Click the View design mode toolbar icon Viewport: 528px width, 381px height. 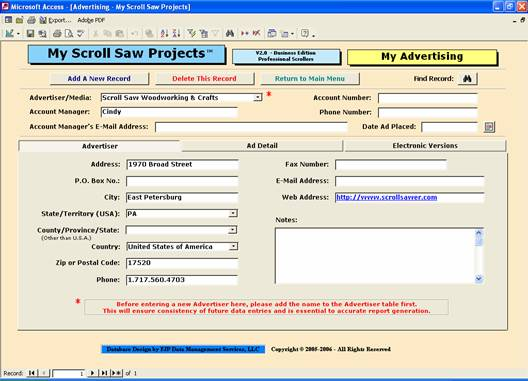[9, 33]
